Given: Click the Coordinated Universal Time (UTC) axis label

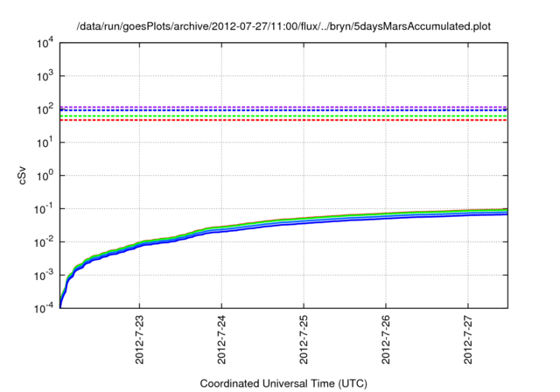Looking at the screenshot, I should click(x=283, y=383).
